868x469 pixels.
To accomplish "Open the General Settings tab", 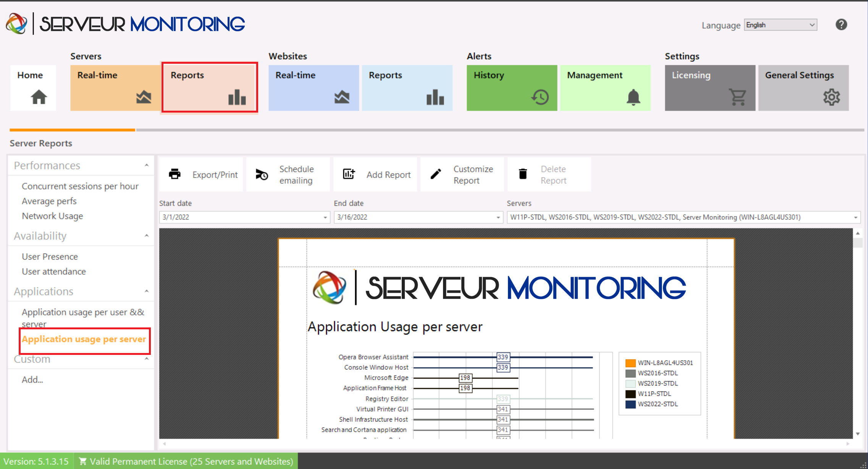I will (803, 88).
